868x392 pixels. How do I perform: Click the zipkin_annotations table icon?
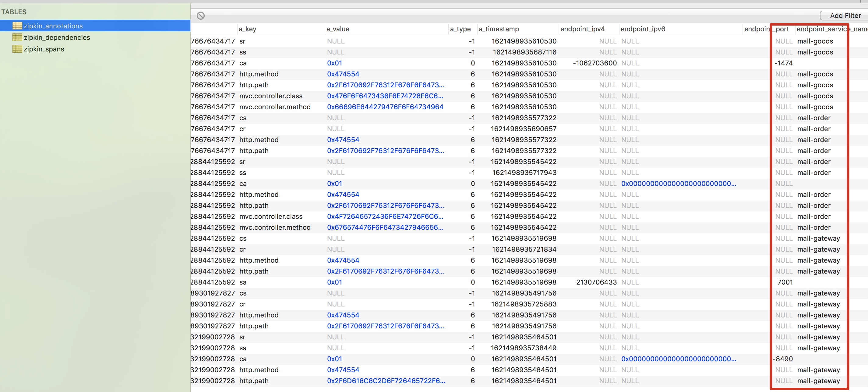pyautogui.click(x=17, y=26)
